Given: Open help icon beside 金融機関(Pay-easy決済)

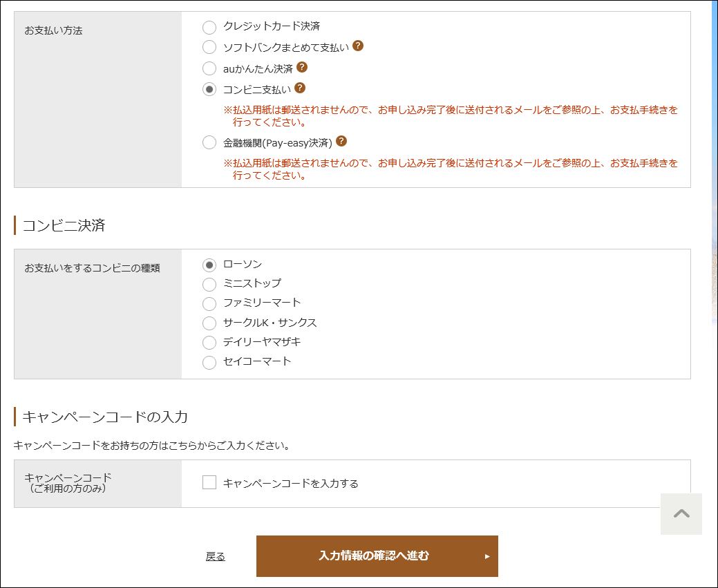Looking at the screenshot, I should click(x=341, y=141).
